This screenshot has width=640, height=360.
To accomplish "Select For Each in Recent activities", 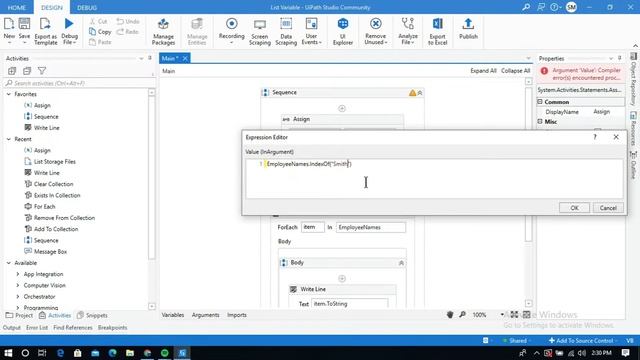I will (x=44, y=207).
